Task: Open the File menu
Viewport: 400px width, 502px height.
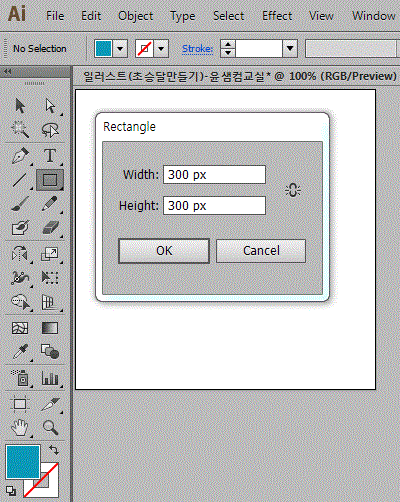Action: pos(55,16)
